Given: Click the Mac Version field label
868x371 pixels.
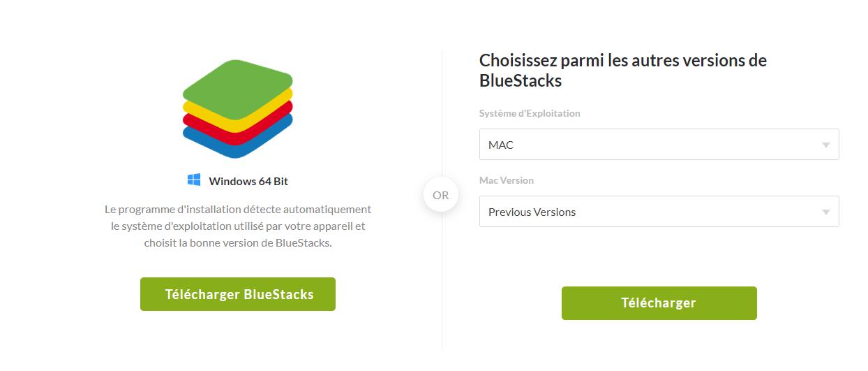Looking at the screenshot, I should click(507, 180).
